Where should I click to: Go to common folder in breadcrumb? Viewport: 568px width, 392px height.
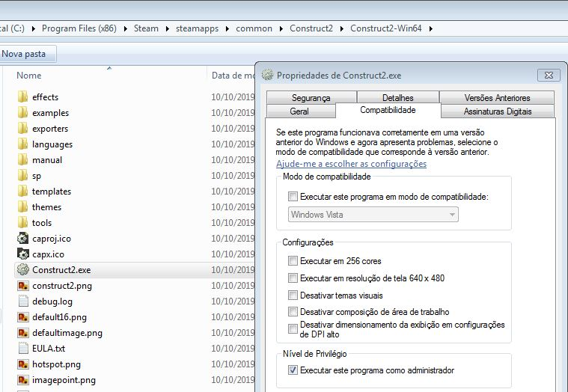pos(254,28)
